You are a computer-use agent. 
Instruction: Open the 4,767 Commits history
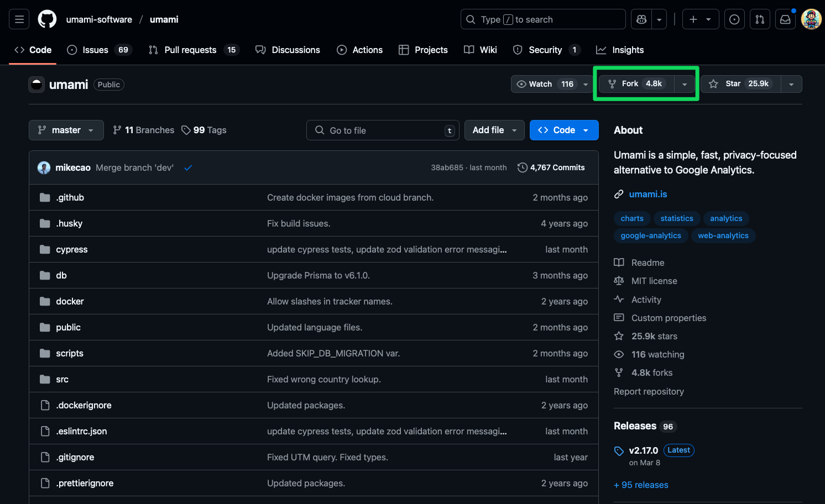[551, 167]
